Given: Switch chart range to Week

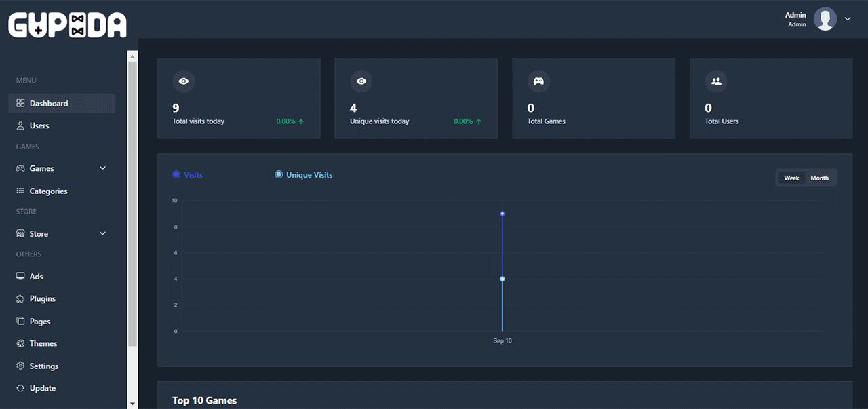Looking at the screenshot, I should [x=791, y=178].
